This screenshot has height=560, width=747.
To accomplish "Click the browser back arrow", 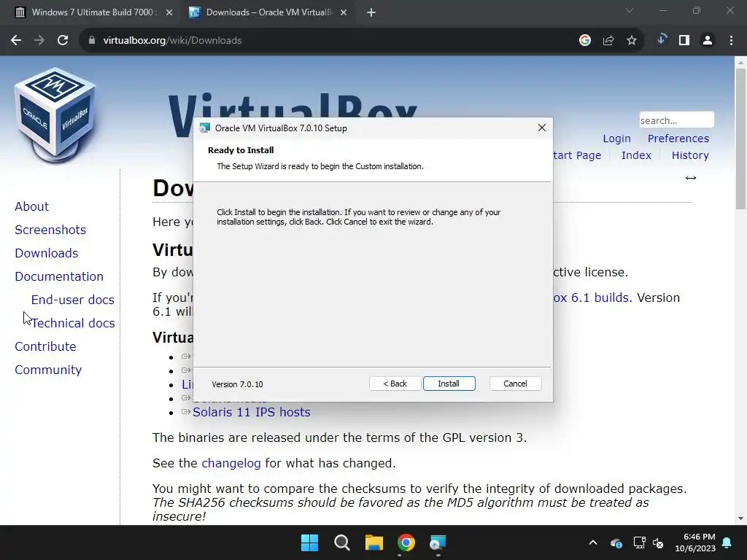I will (x=16, y=41).
